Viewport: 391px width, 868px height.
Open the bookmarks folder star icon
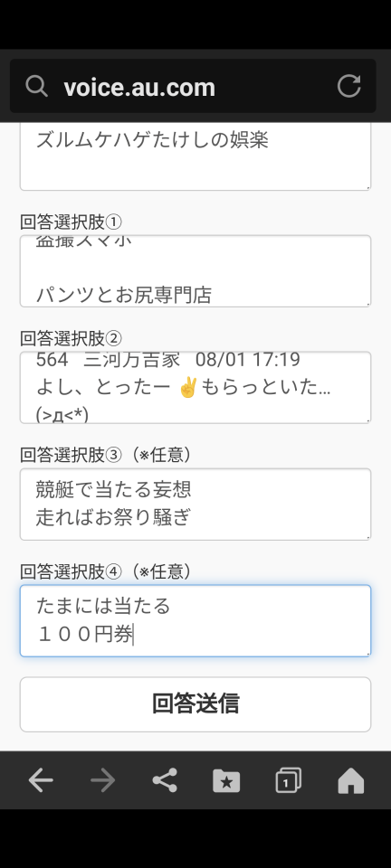pyautogui.click(x=226, y=780)
